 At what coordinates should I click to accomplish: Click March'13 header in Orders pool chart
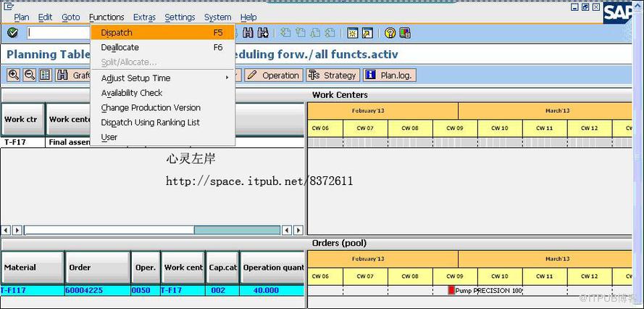click(x=545, y=259)
